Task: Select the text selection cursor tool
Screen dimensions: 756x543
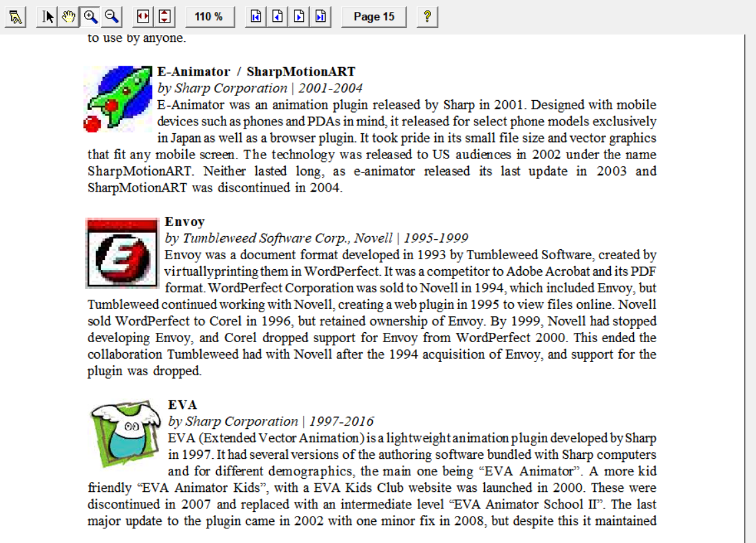Action: [x=47, y=17]
